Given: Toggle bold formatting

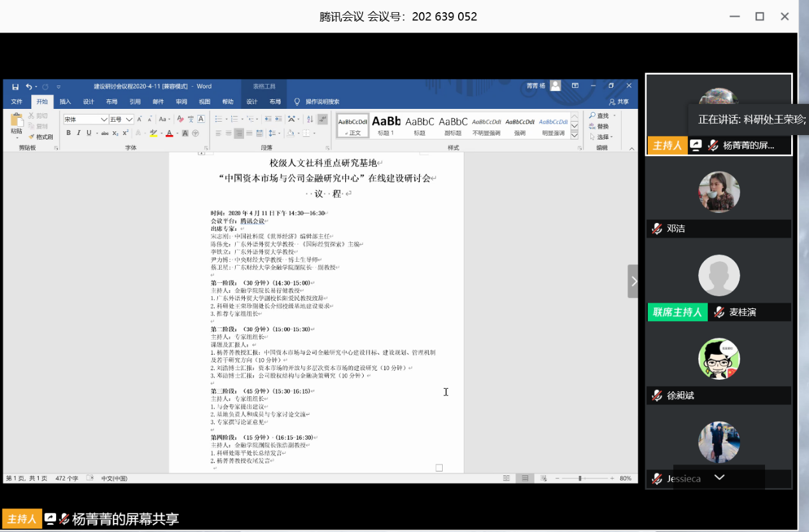Looking at the screenshot, I should click(x=69, y=133).
